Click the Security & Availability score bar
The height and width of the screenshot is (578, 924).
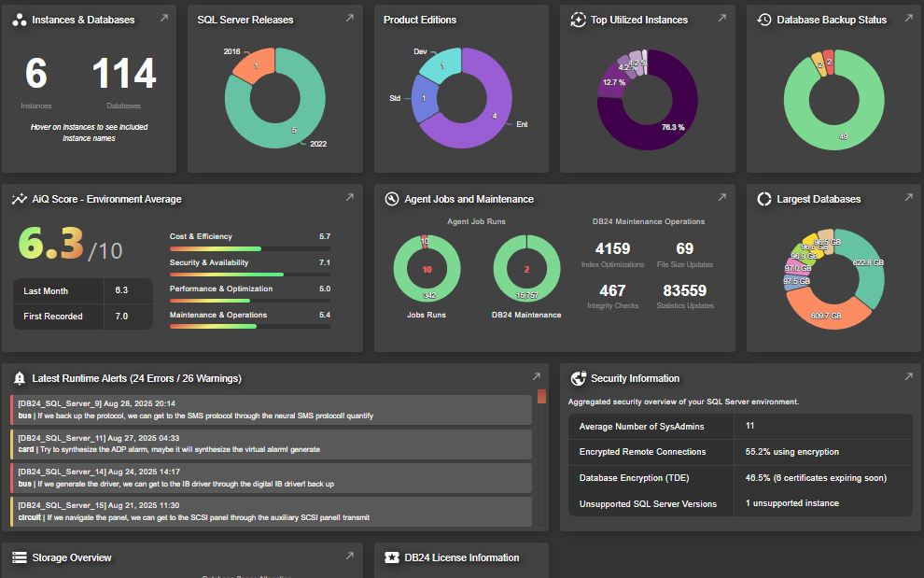point(250,275)
